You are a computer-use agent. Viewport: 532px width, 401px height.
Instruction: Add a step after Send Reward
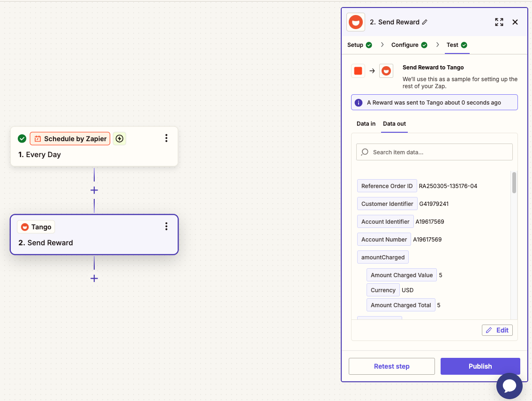coord(94,279)
